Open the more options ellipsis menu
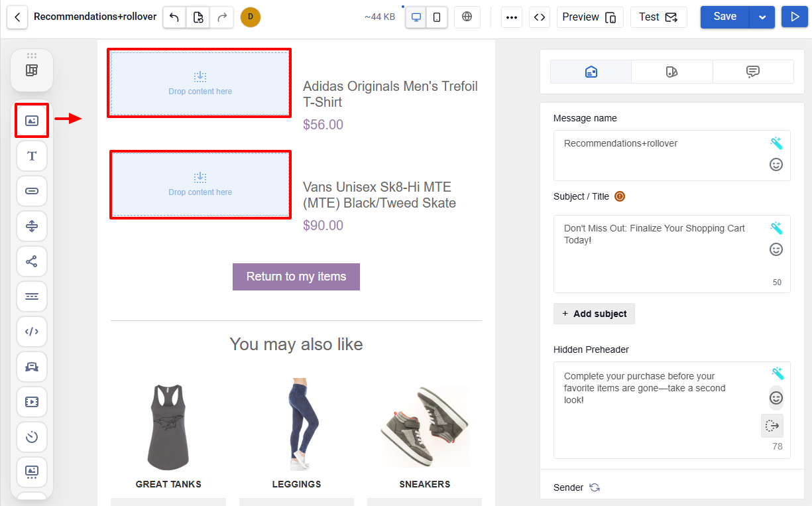Screen dimensions: 812x506 coord(512,17)
